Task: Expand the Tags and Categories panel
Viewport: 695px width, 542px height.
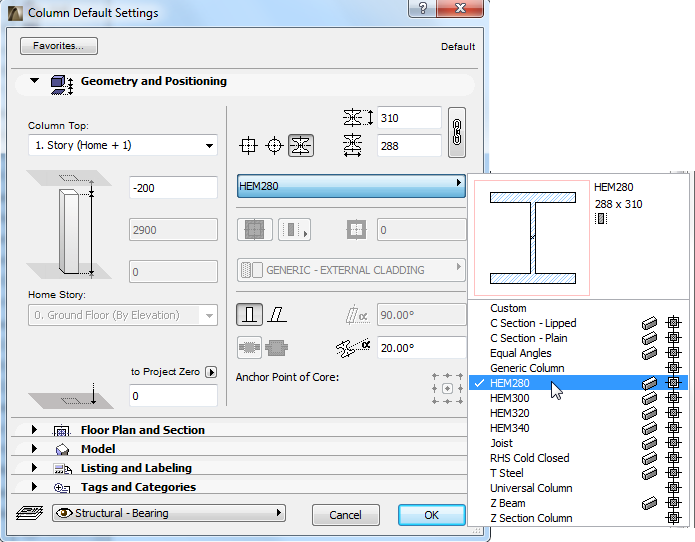Action: pos(34,487)
